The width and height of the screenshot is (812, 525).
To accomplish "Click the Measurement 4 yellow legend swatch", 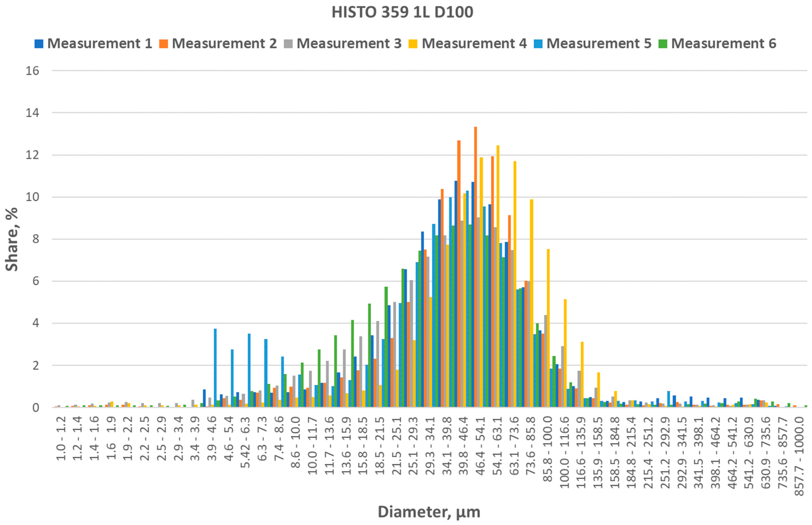I will (413, 44).
